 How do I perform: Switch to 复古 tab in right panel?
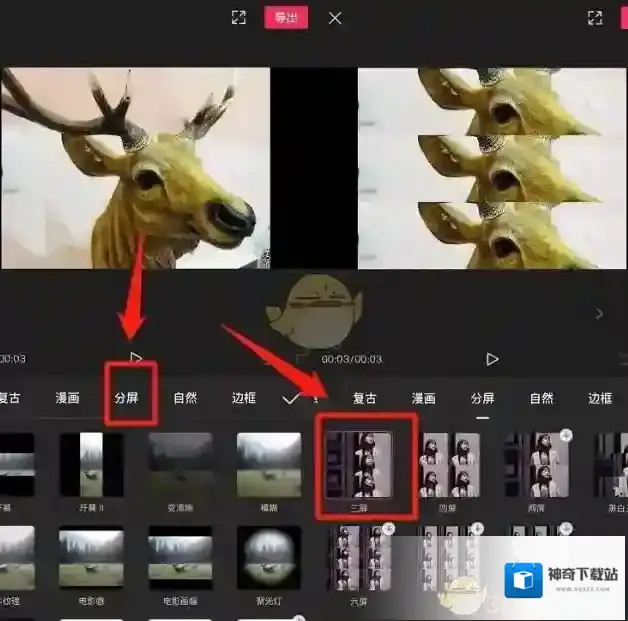(365, 398)
